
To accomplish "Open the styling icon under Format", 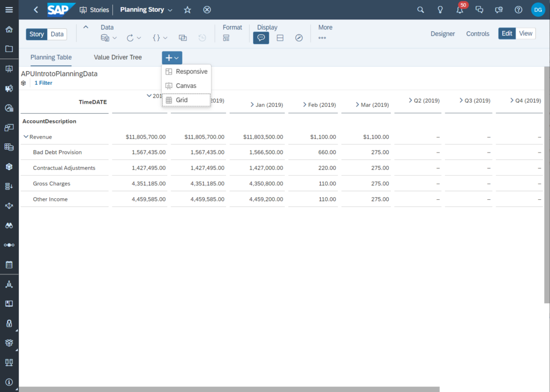I will 227,38.
